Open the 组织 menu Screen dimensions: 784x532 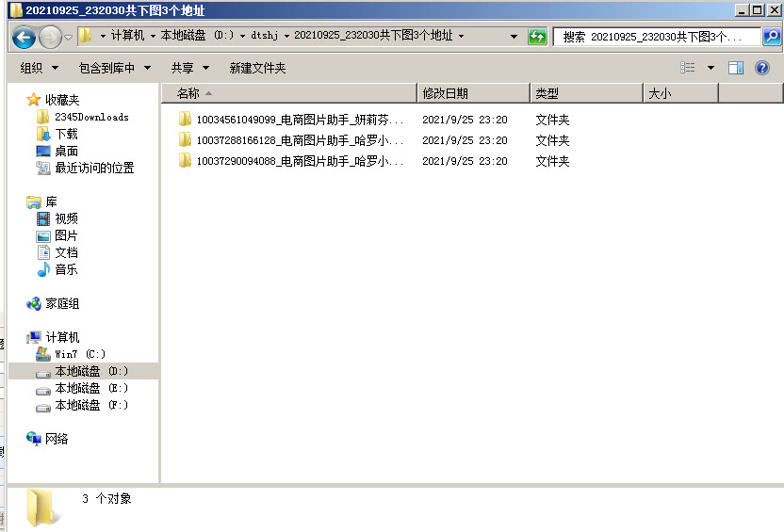click(39, 68)
